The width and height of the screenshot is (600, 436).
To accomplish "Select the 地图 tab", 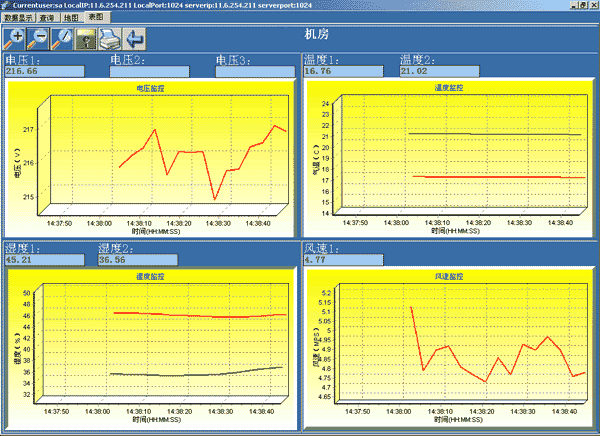I will tap(70, 18).
